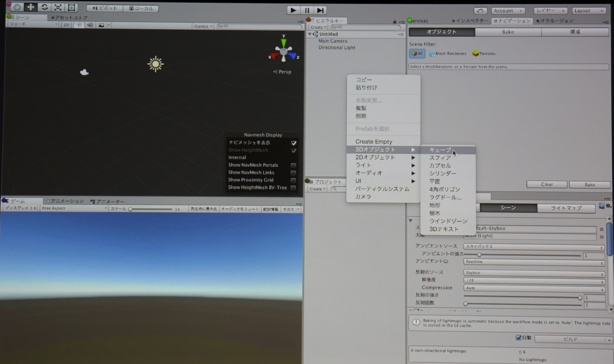Select the Scale tool
614x364 pixels.
tap(58, 8)
